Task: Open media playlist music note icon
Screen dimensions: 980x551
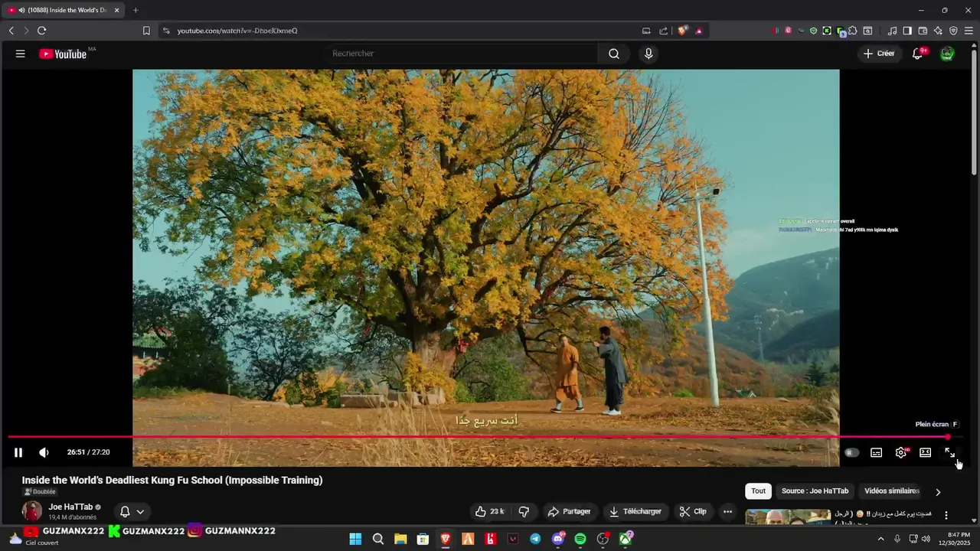Action: click(892, 31)
